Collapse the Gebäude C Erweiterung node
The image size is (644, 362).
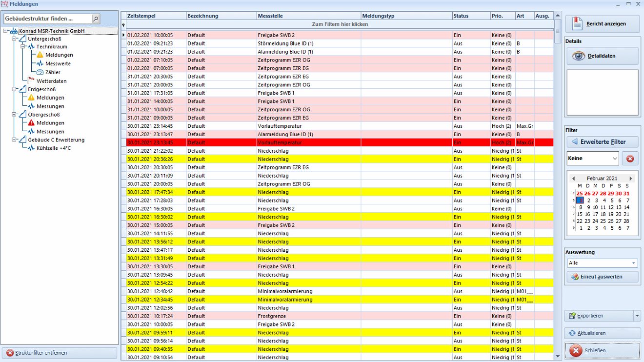coord(15,140)
